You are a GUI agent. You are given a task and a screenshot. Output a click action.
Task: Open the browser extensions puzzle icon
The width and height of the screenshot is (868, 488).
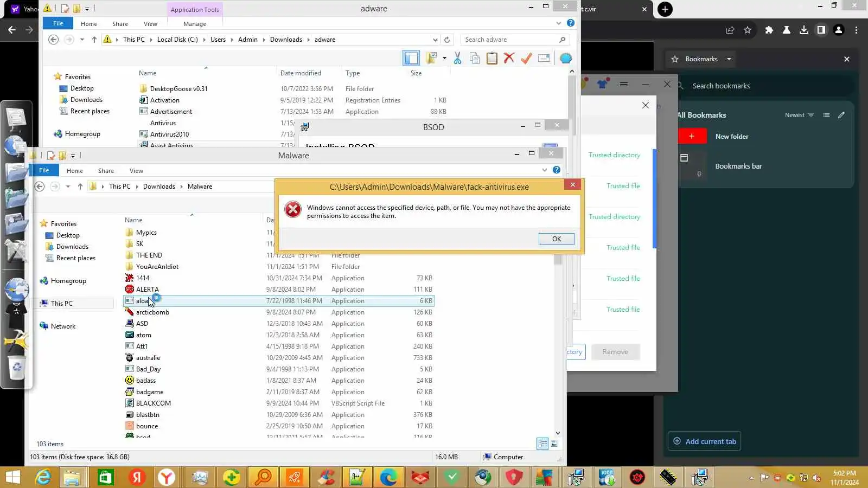(769, 30)
